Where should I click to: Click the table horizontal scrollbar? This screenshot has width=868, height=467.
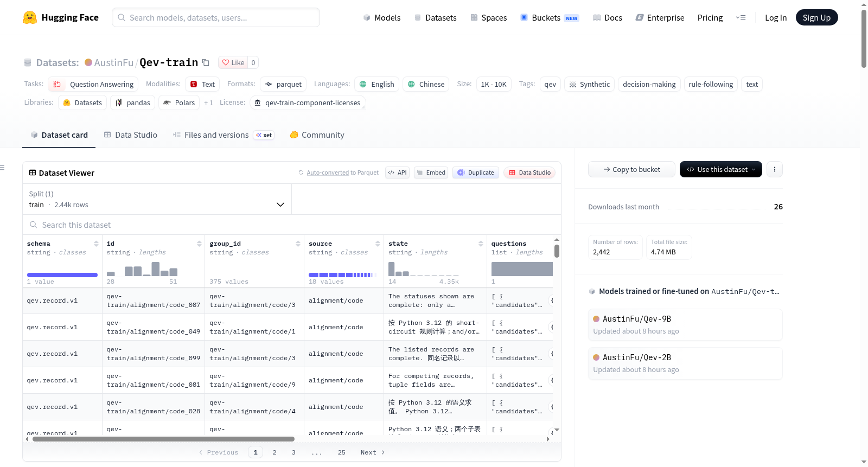(x=163, y=439)
